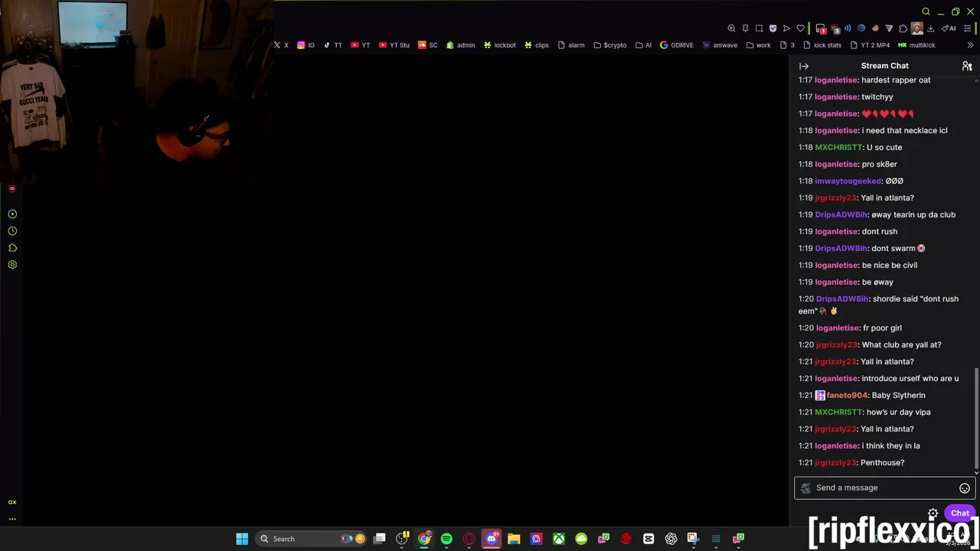The height and width of the screenshot is (551, 980).
Task: Open the zoom magnifier icon in address bar
Action: (x=731, y=28)
